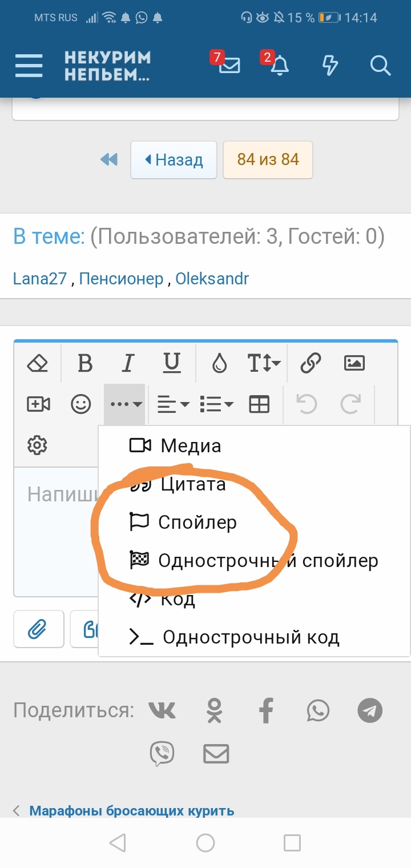Click the insert image icon
This screenshot has height=868, width=411.
click(x=354, y=363)
